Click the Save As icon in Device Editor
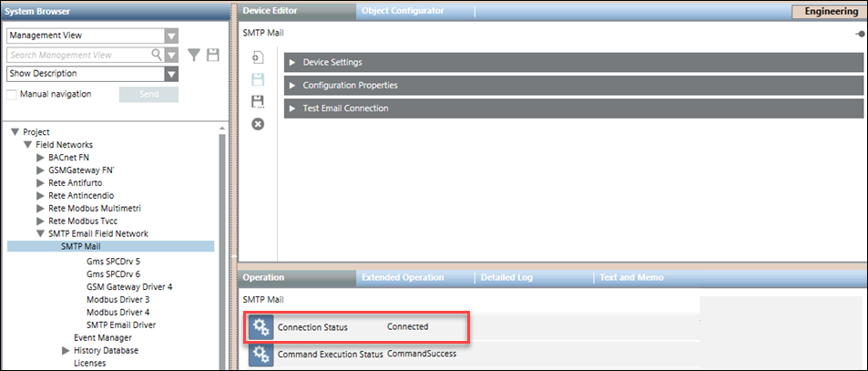Image resolution: width=868 pixels, height=371 pixels. pos(258,101)
